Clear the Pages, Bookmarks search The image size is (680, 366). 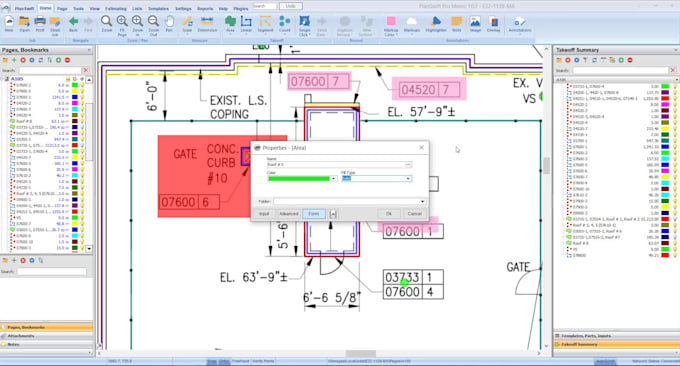(x=86, y=70)
